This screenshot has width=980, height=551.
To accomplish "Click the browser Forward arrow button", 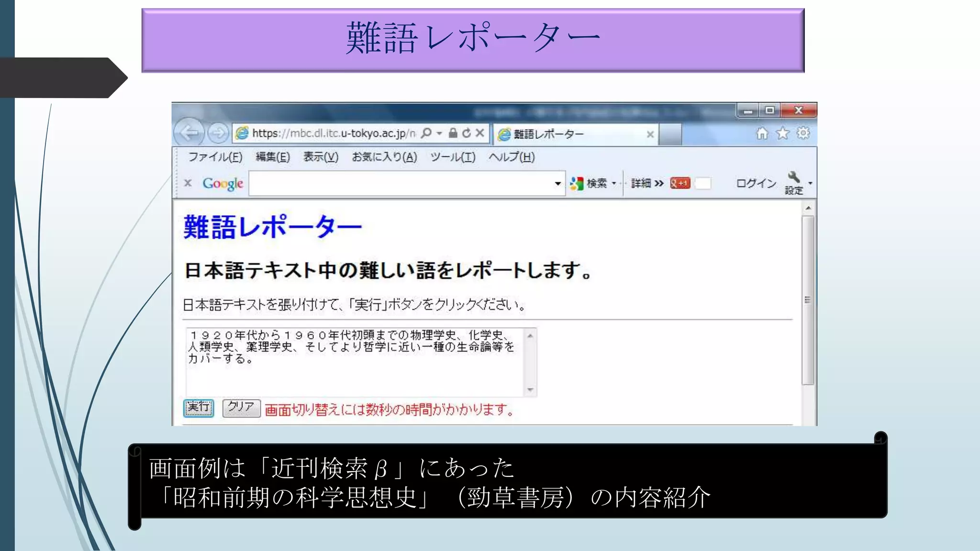I will coord(218,133).
